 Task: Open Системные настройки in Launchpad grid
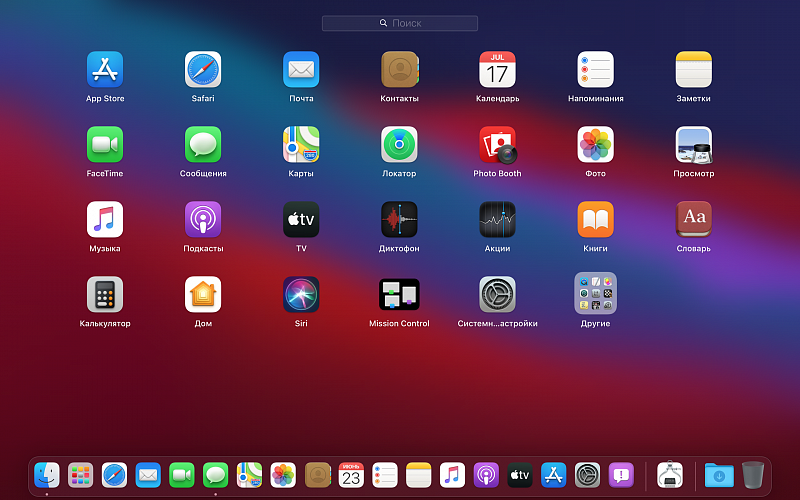coord(497,294)
